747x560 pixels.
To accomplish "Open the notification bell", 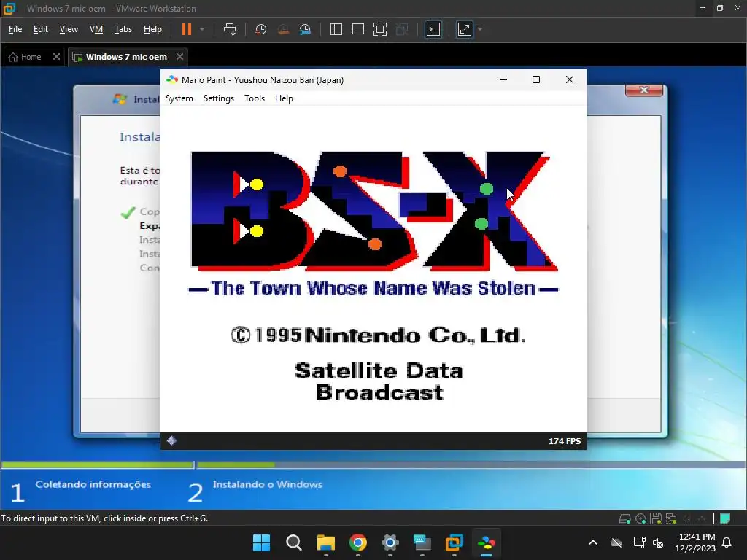I will pyautogui.click(x=727, y=542).
